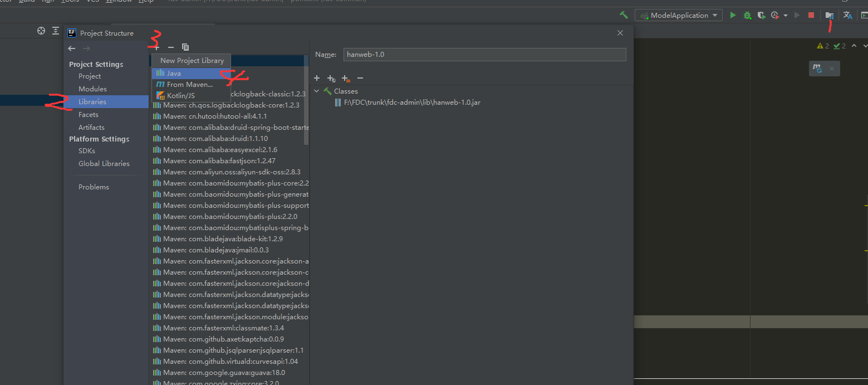
Task: Click the forward navigation arrow
Action: pos(86,48)
